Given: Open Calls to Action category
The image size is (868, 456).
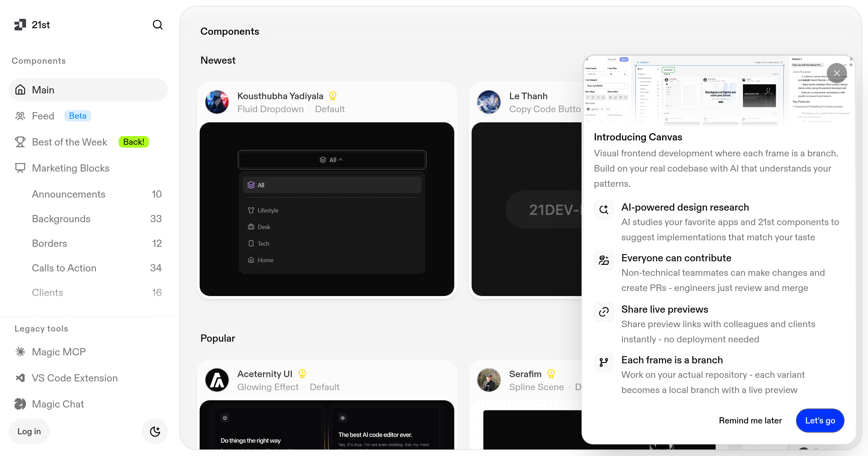Looking at the screenshot, I should (x=64, y=268).
